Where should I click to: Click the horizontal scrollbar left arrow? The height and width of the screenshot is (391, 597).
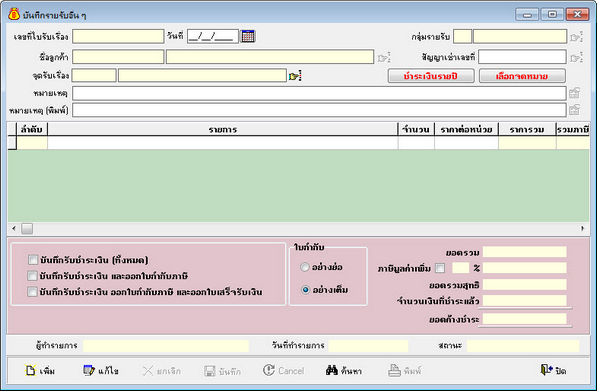click(14, 228)
